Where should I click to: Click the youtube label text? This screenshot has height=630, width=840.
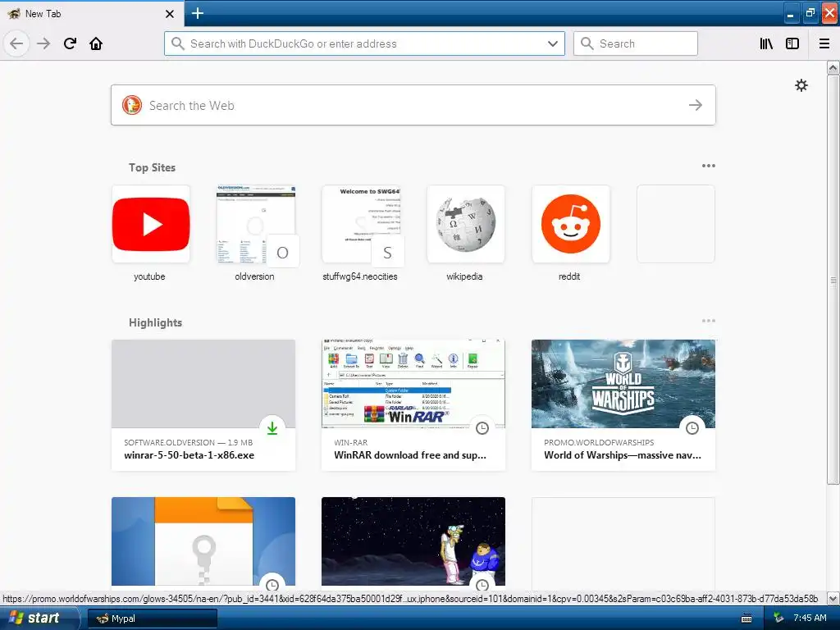pyautogui.click(x=149, y=276)
